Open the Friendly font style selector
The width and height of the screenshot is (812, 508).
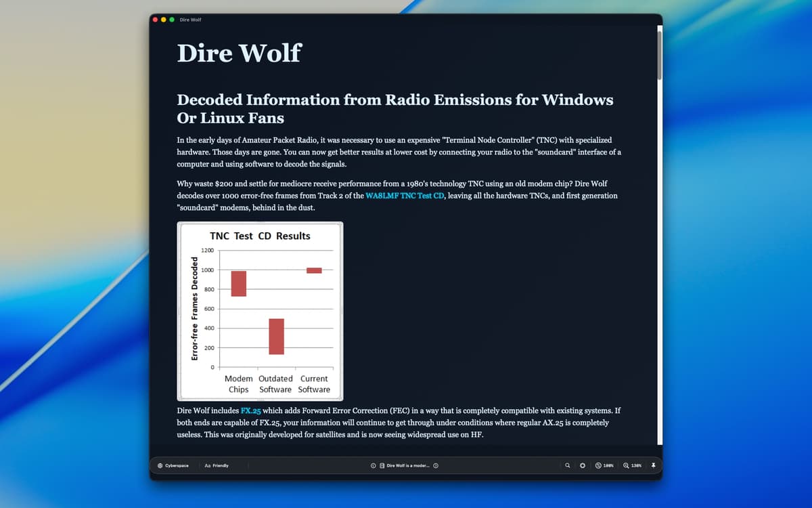pyautogui.click(x=221, y=466)
